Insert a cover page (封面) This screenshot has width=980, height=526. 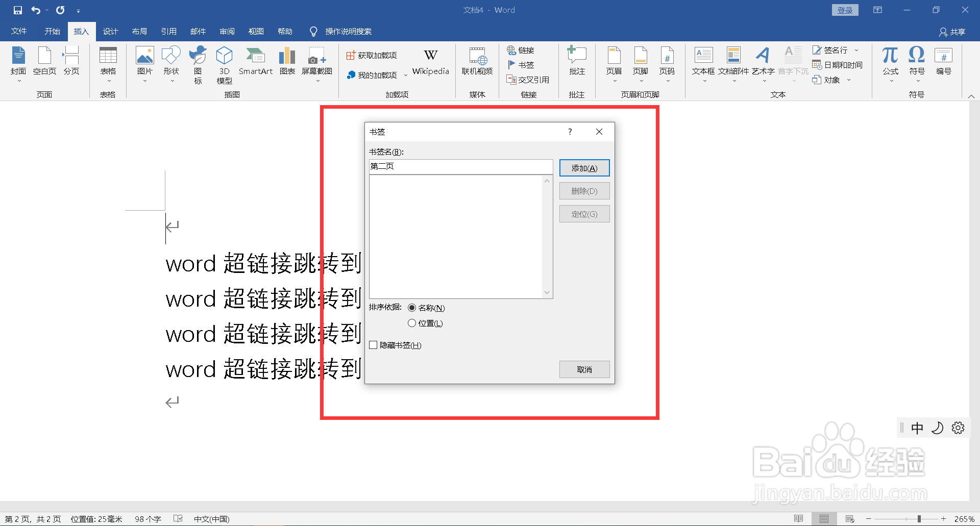coord(18,65)
